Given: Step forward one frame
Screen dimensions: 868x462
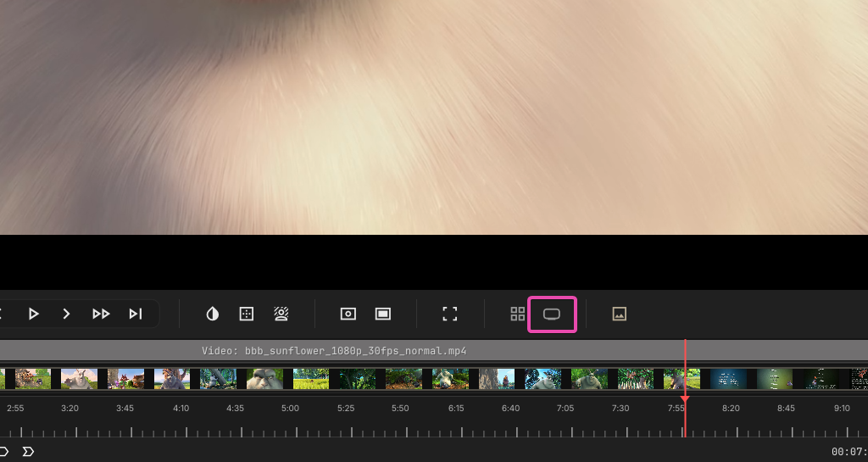Looking at the screenshot, I should click(66, 314).
